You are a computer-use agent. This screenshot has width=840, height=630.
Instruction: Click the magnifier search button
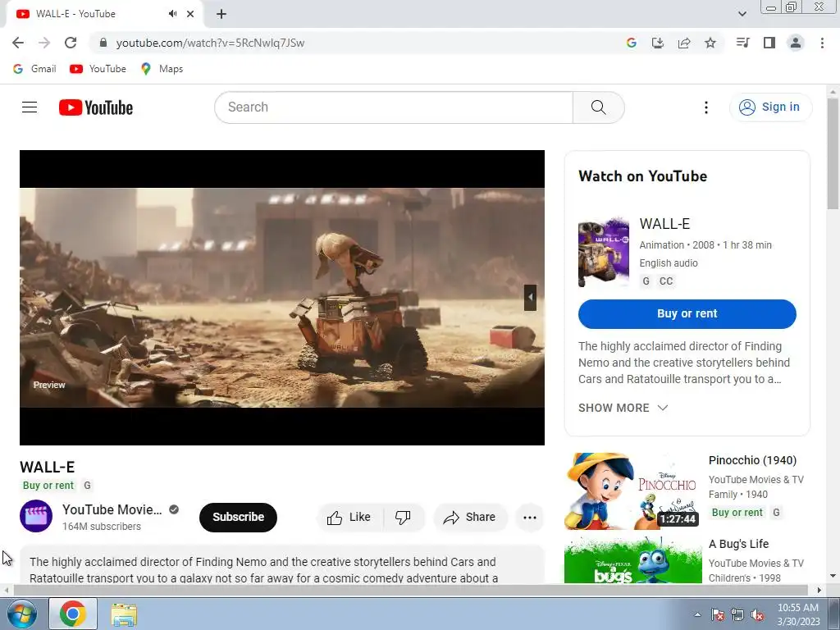[598, 107]
